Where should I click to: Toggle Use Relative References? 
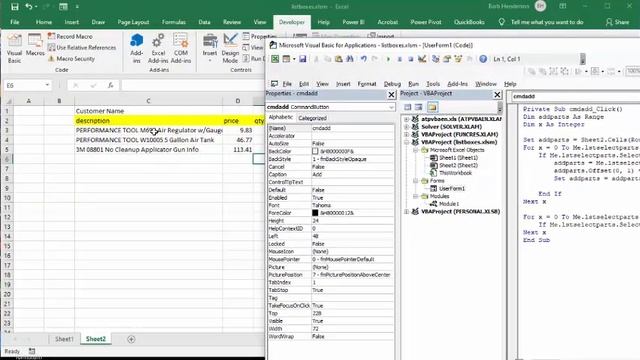82,47
